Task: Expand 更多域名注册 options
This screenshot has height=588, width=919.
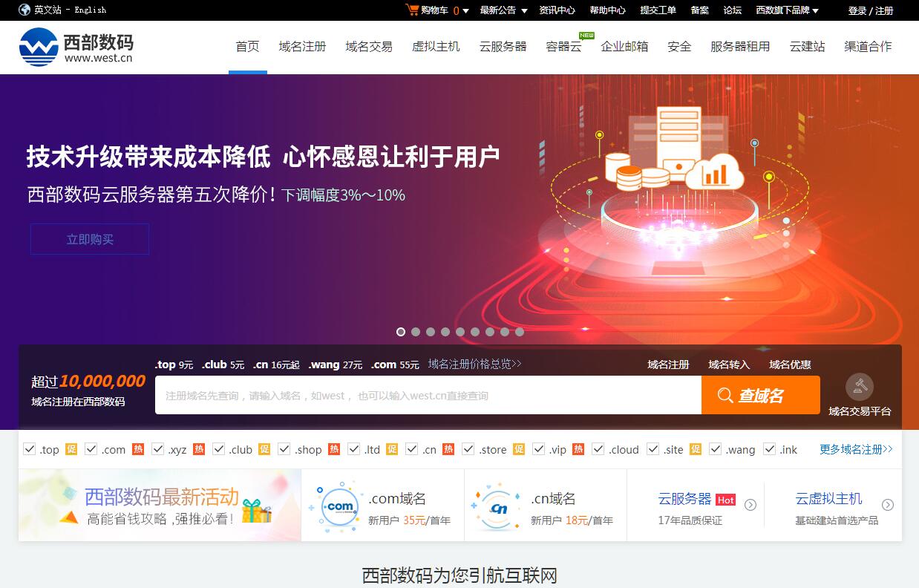Action: coord(856,449)
